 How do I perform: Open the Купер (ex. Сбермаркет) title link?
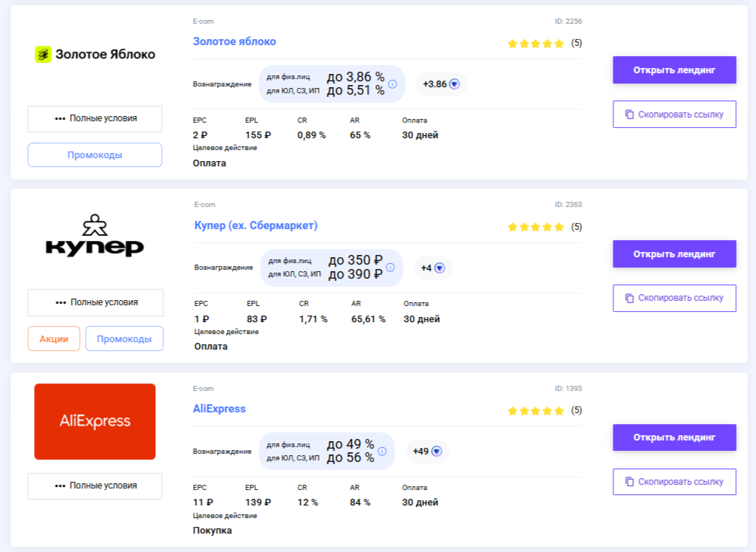(256, 225)
